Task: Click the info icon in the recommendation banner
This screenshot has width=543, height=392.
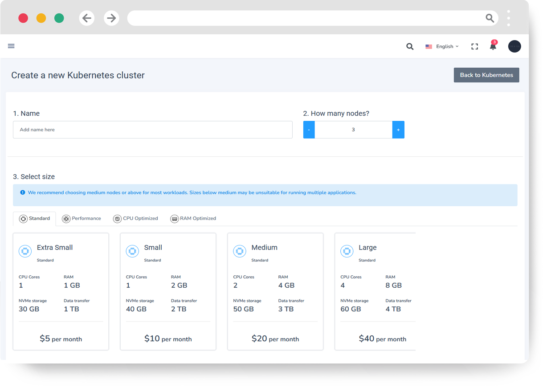Action: point(23,192)
